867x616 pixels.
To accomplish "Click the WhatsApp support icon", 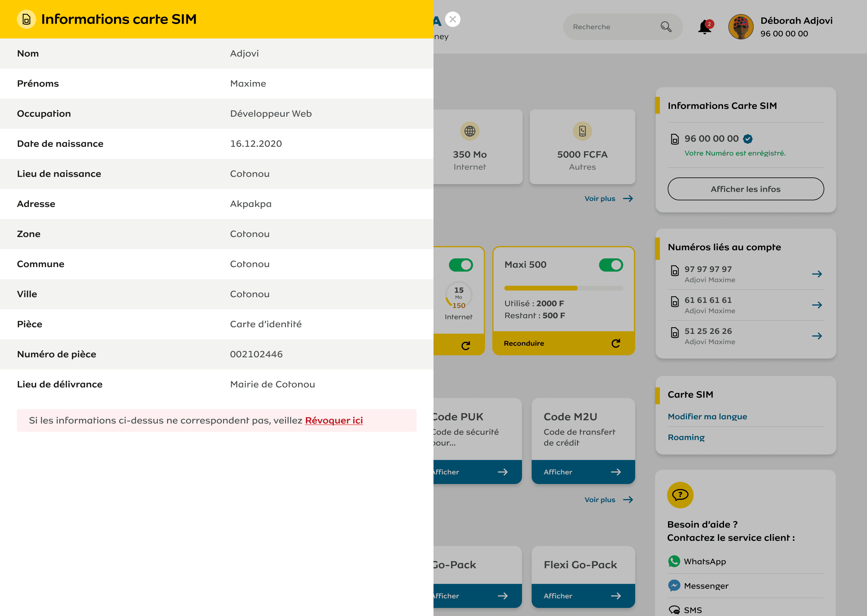I will 674,561.
